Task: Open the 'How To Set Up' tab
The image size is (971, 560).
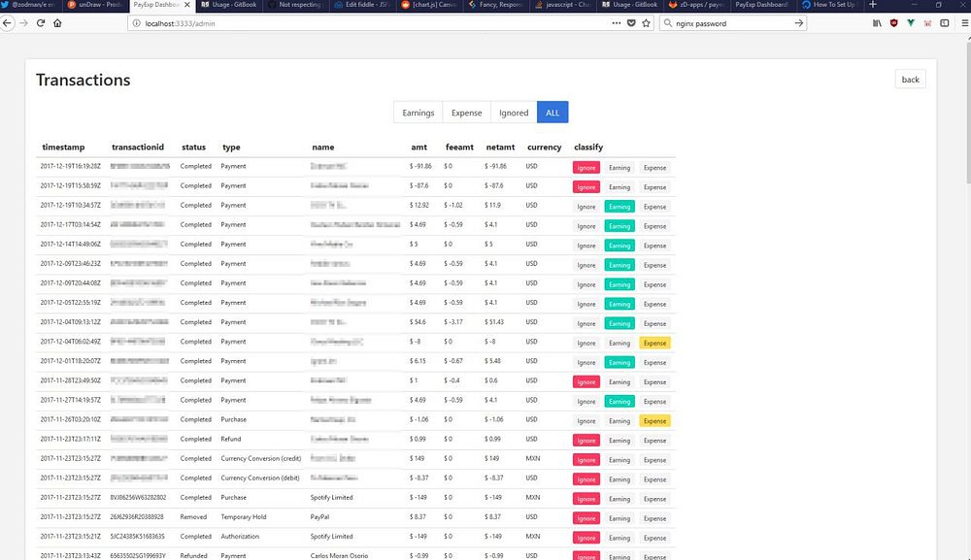Action: click(x=829, y=4)
